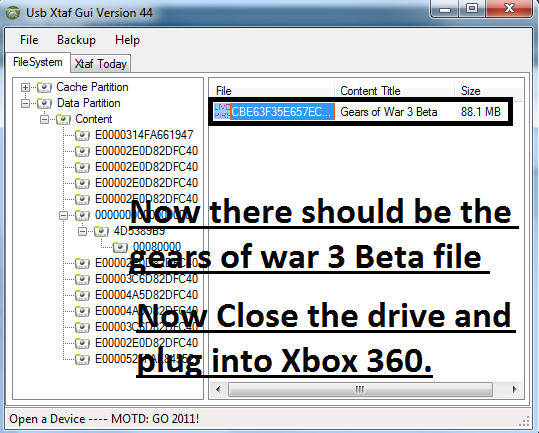Screen dimensions: 539x433
Task: Click the Cache Partition drive icon
Action: click(44, 87)
